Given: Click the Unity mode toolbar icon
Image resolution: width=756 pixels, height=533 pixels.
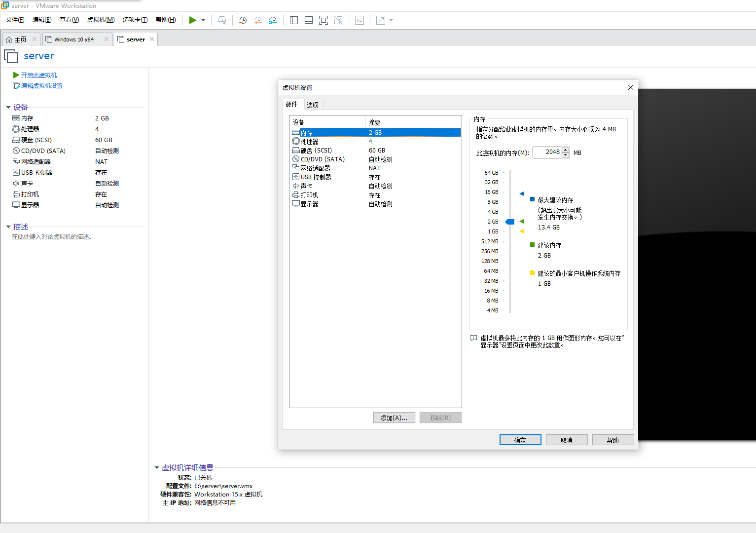Looking at the screenshot, I should point(338,20).
